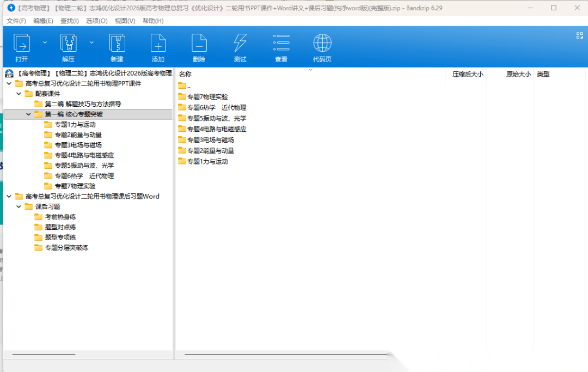588x372 pixels.
Task: Click the 代码页 (Code page) globe icon
Action: 322,44
